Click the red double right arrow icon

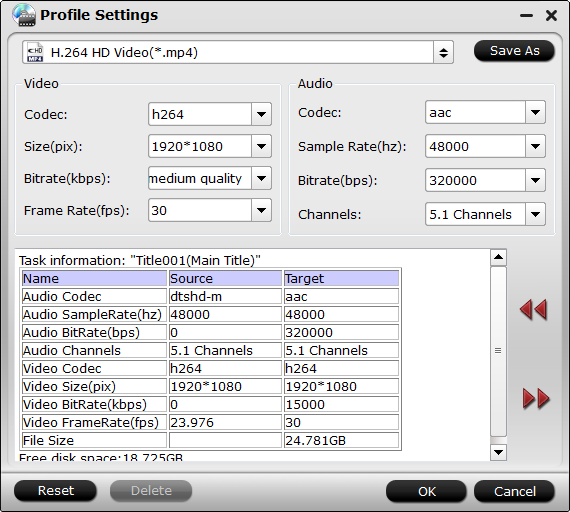click(536, 399)
